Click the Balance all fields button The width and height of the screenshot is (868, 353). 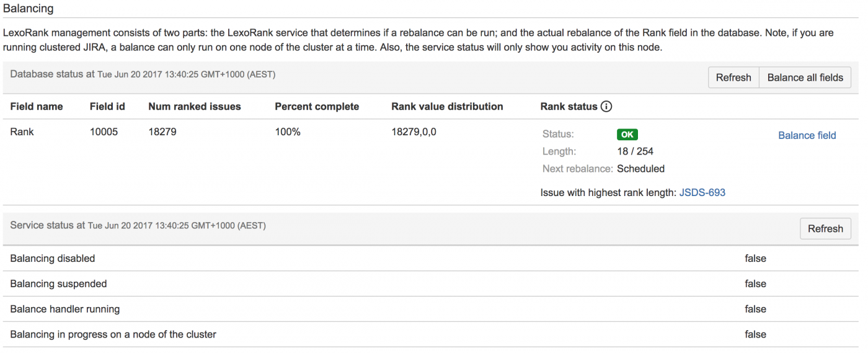805,78
